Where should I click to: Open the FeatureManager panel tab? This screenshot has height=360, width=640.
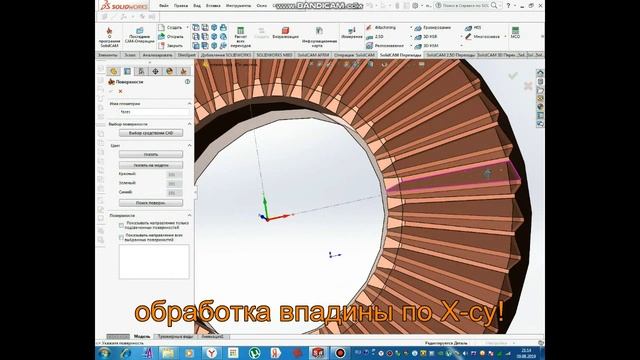[x=113, y=71]
